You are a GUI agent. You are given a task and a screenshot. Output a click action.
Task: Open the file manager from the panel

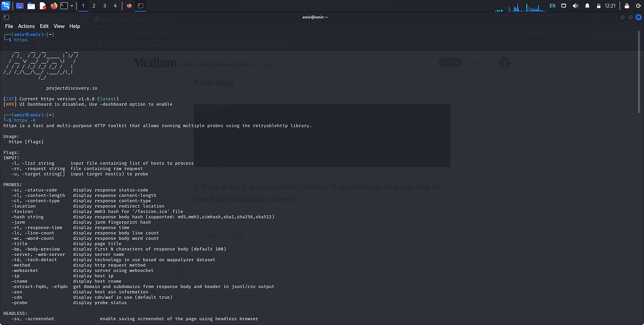click(31, 6)
